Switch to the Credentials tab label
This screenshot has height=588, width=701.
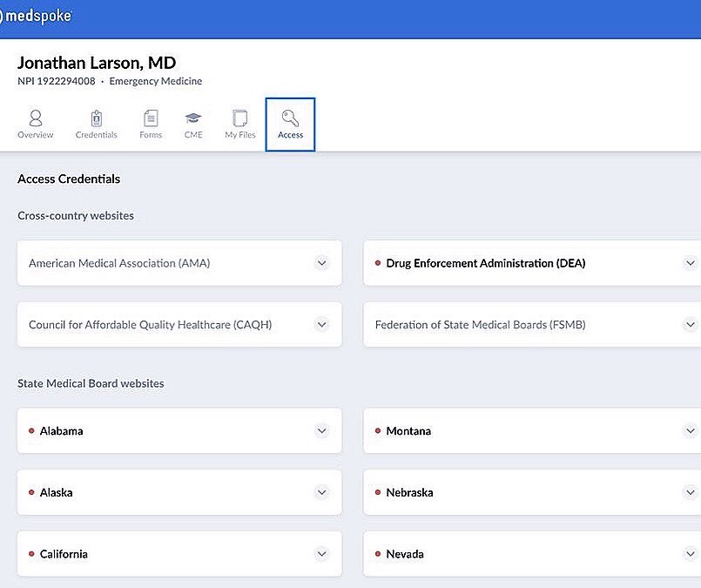(96, 135)
